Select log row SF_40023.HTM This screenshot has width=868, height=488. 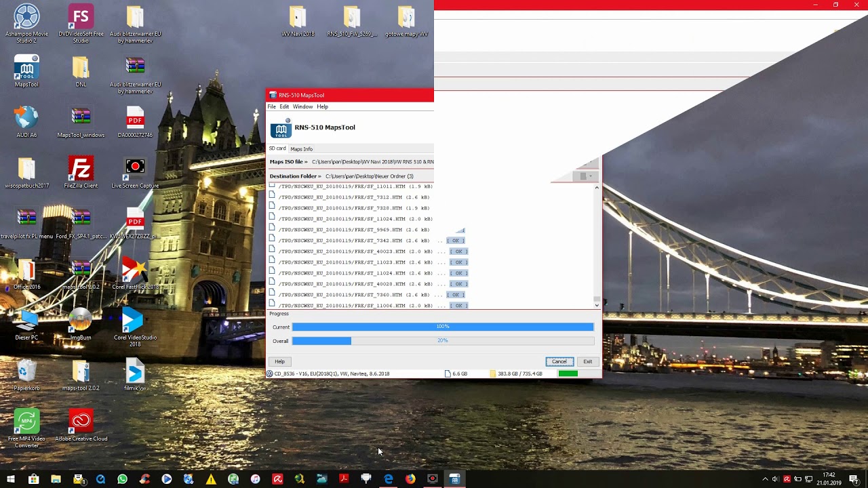coord(368,251)
